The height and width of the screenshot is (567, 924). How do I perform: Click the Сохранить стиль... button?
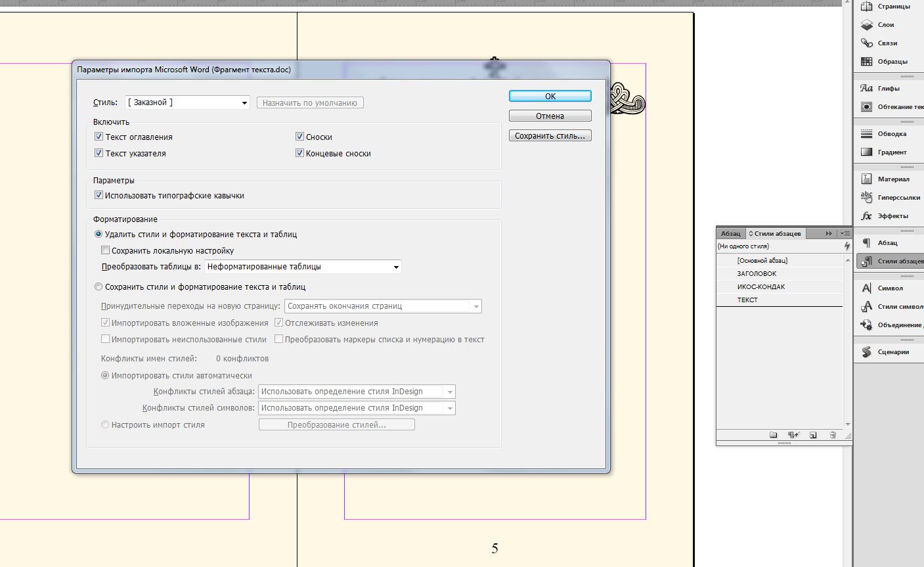550,135
